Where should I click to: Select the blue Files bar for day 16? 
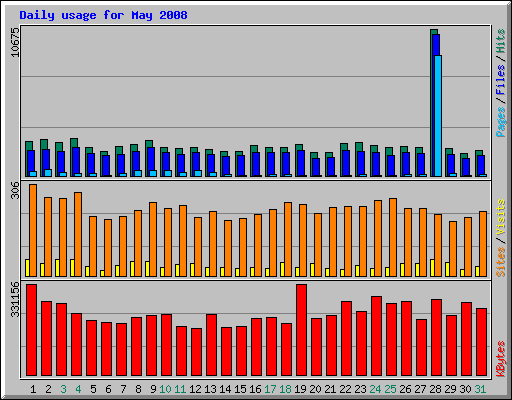[x=256, y=164]
